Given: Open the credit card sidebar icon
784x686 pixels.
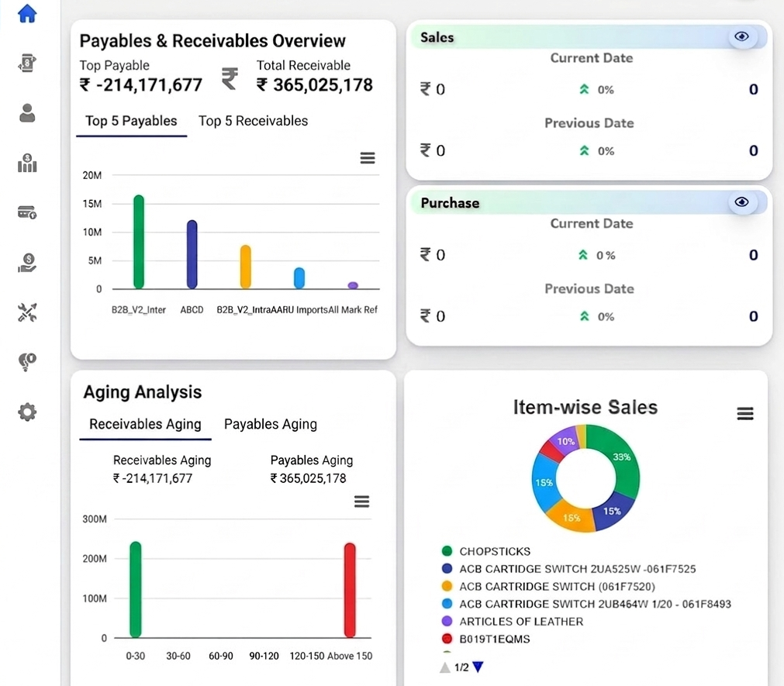Looking at the screenshot, I should tap(27, 212).
